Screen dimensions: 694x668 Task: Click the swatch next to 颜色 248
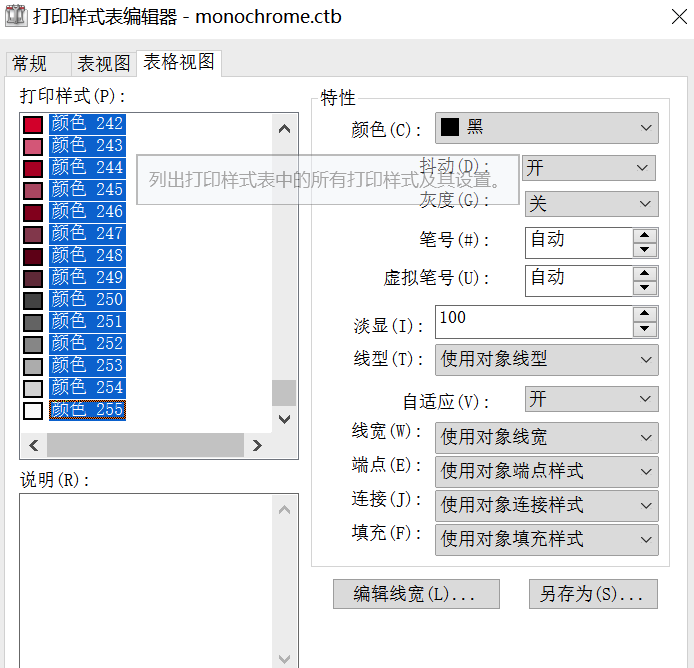(x=33, y=257)
